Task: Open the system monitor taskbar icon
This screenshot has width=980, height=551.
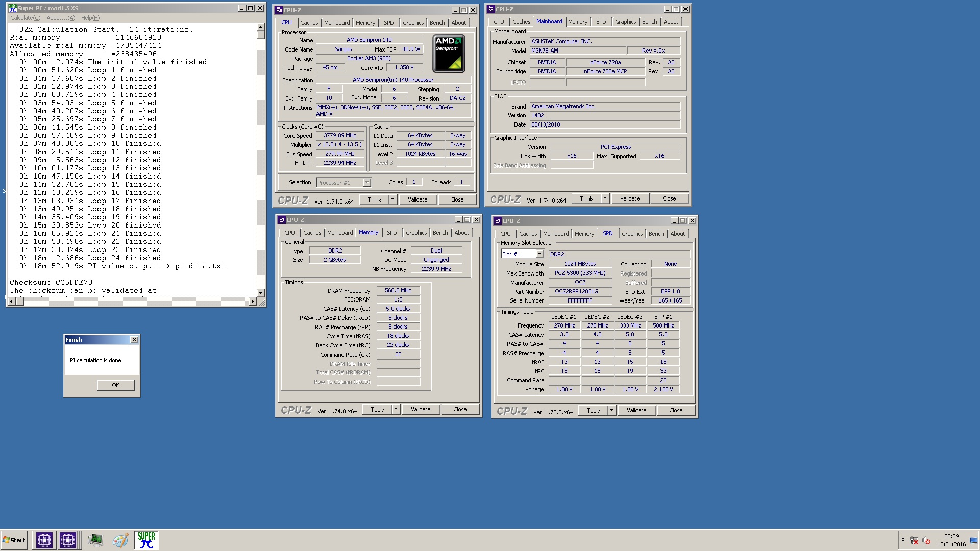Action: (95, 540)
